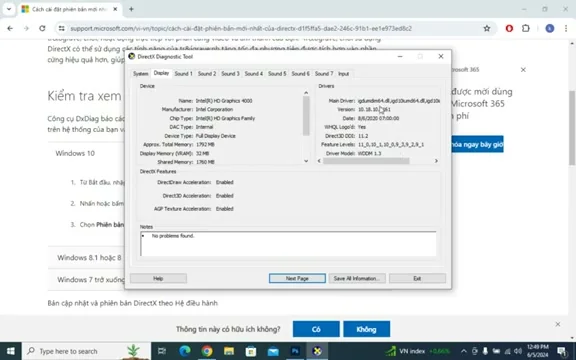
Task: Click the Drivers list scroll right arrow
Action: point(436,161)
